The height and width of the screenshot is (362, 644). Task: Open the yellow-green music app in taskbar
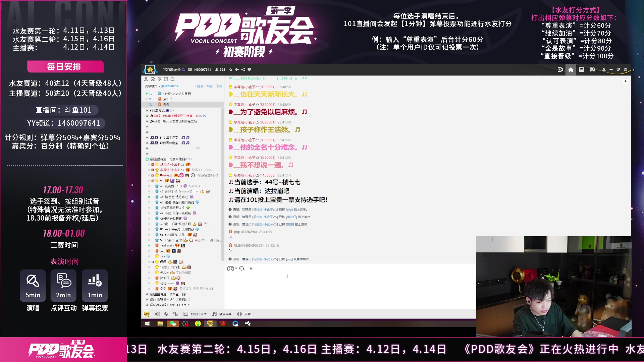point(198,323)
